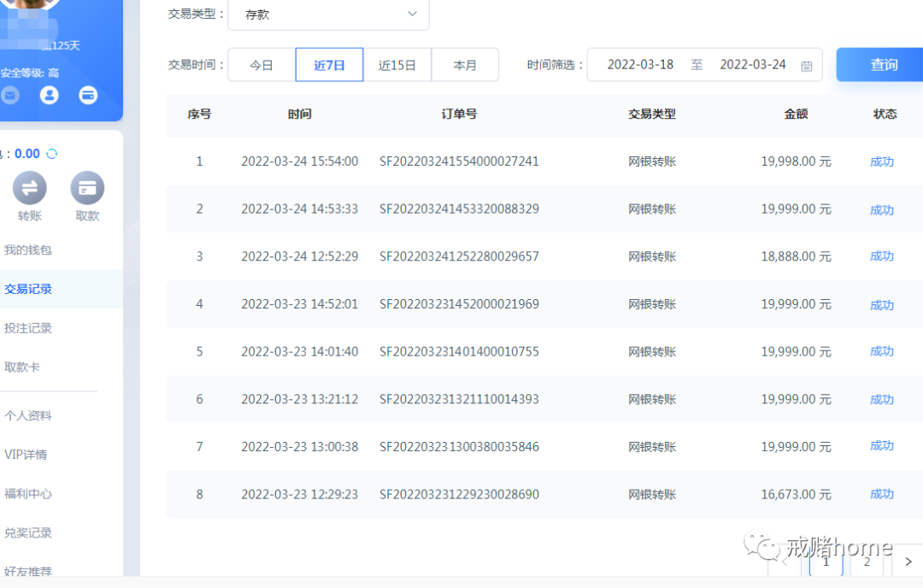Open the bank card icon in profile card
Viewport: 923px width, 588px height.
click(x=88, y=95)
